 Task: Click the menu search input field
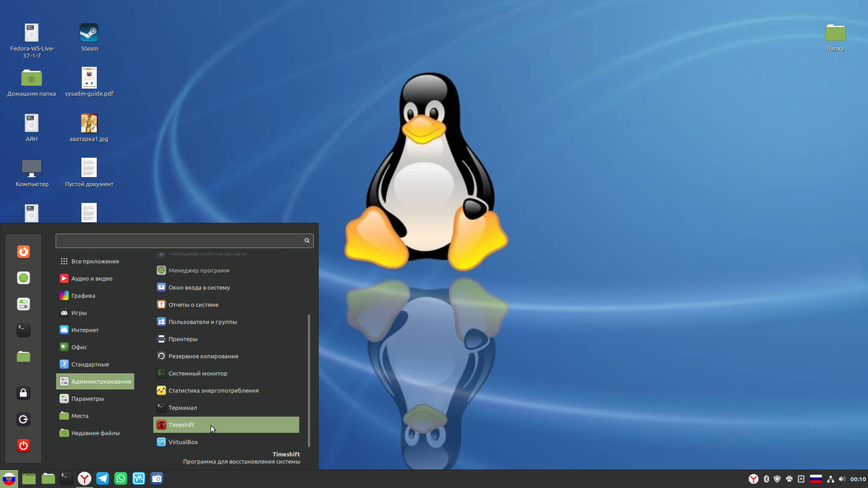pos(184,240)
